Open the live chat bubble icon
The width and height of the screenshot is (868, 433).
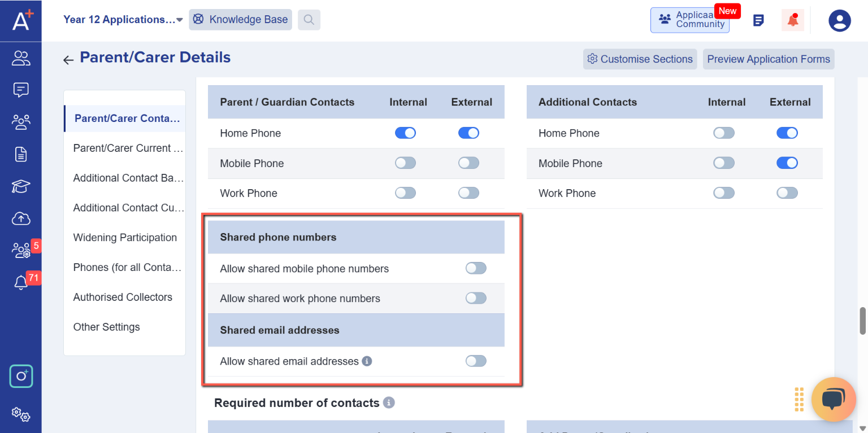pos(834,400)
